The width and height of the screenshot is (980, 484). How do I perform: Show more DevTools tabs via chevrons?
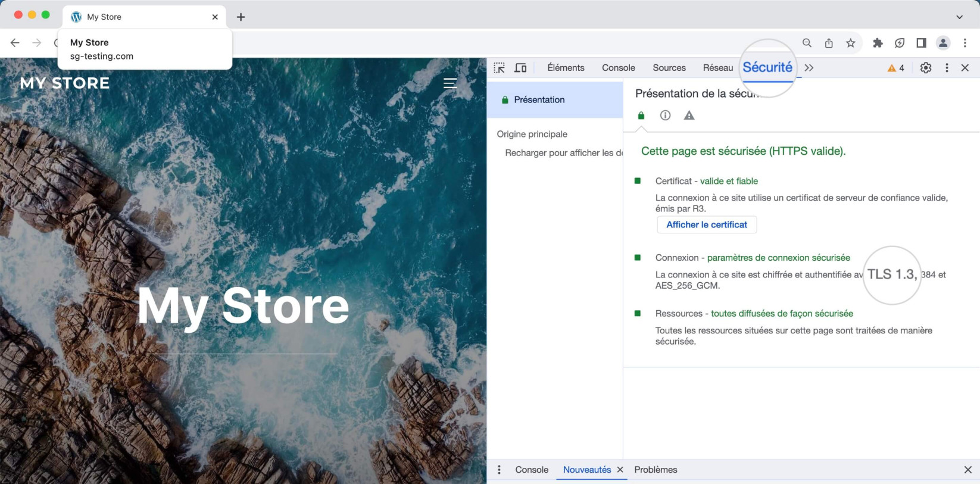coord(809,68)
